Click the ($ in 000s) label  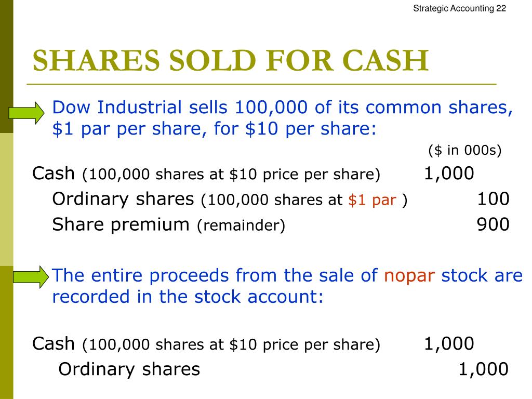tap(465, 150)
